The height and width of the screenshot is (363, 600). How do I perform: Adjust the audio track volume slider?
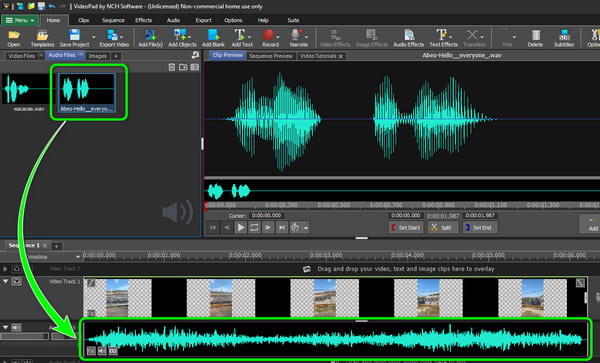tap(24, 336)
